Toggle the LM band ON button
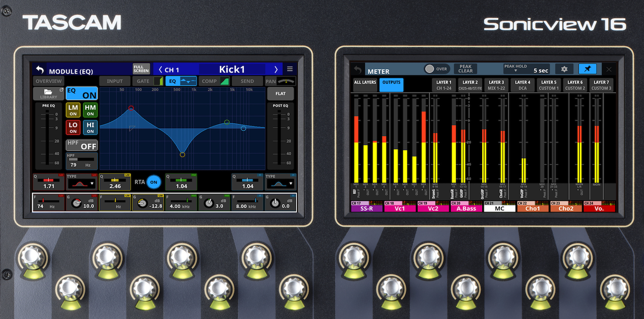 coord(73,110)
